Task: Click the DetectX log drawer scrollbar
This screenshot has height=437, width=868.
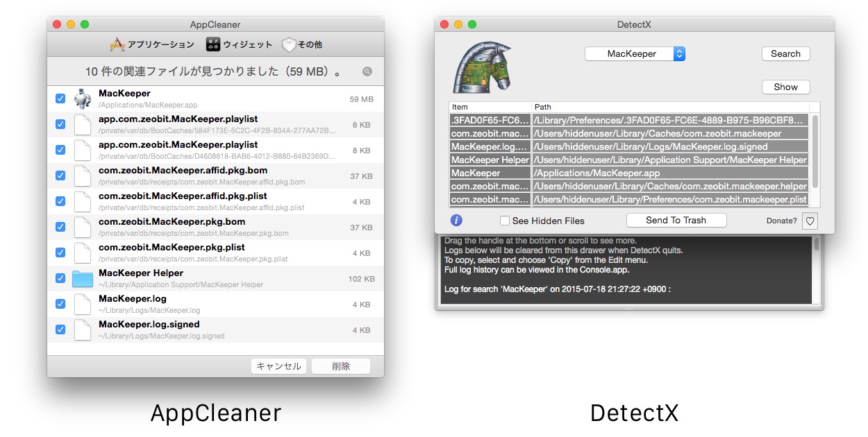Action: pos(817,244)
